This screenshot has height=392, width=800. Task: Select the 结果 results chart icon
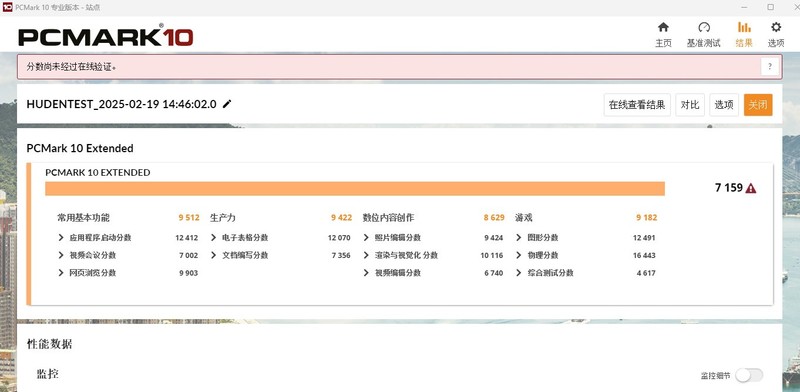click(744, 28)
